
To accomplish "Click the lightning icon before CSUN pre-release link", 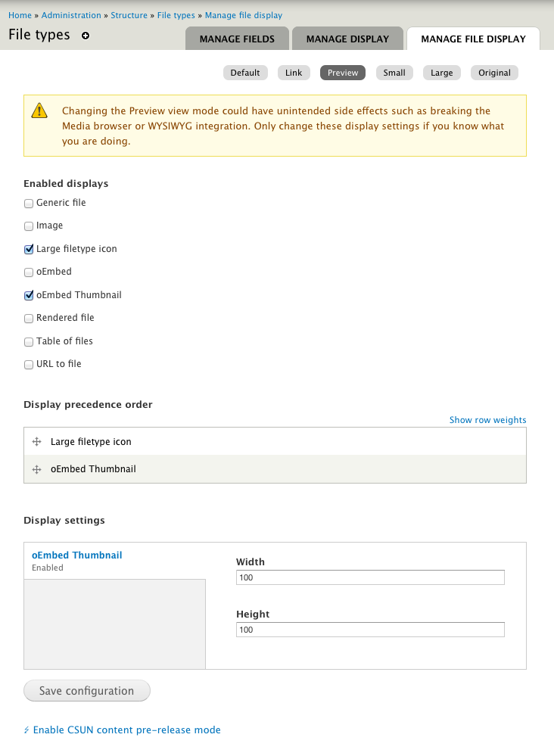I will tap(26, 730).
